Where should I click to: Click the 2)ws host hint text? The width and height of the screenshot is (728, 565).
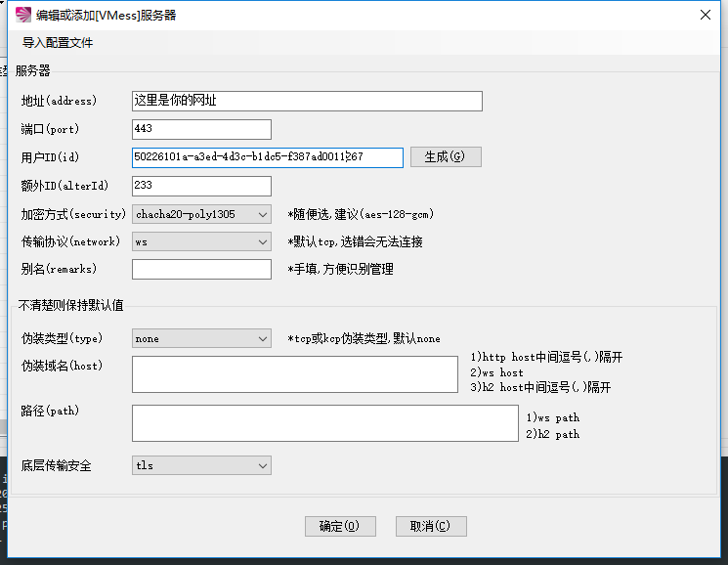496,372
